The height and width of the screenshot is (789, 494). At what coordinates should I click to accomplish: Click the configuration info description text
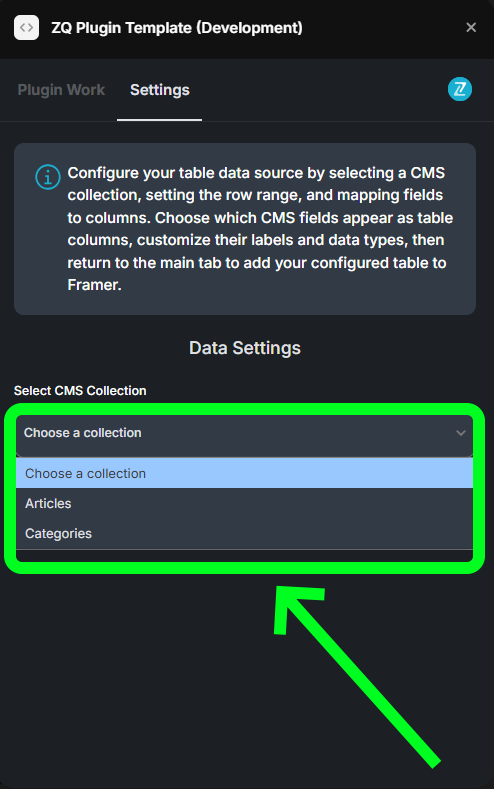(260, 229)
